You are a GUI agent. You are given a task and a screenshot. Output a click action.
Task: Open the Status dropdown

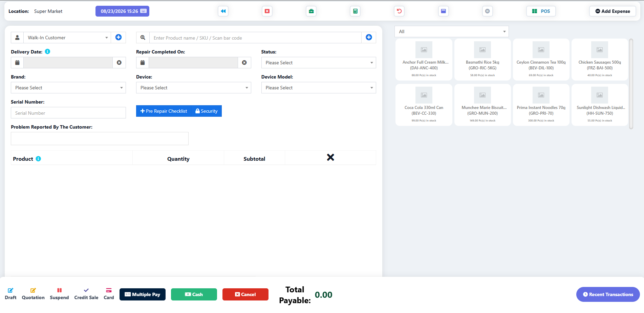click(319, 63)
